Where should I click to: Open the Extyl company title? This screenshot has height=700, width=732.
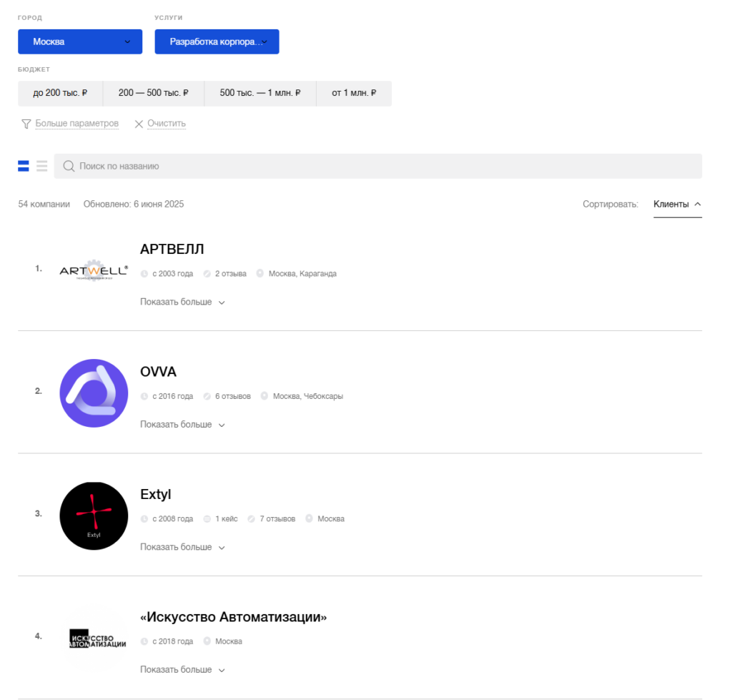pyautogui.click(x=156, y=495)
